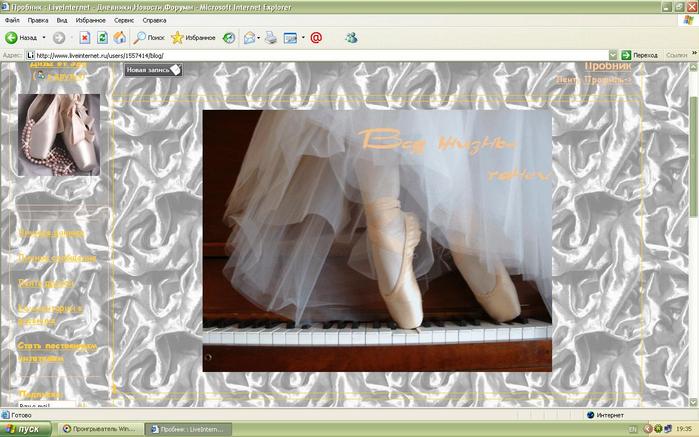The width and height of the screenshot is (699, 437).
Task: Open the Поиск magnifier search pane
Action: (149, 38)
